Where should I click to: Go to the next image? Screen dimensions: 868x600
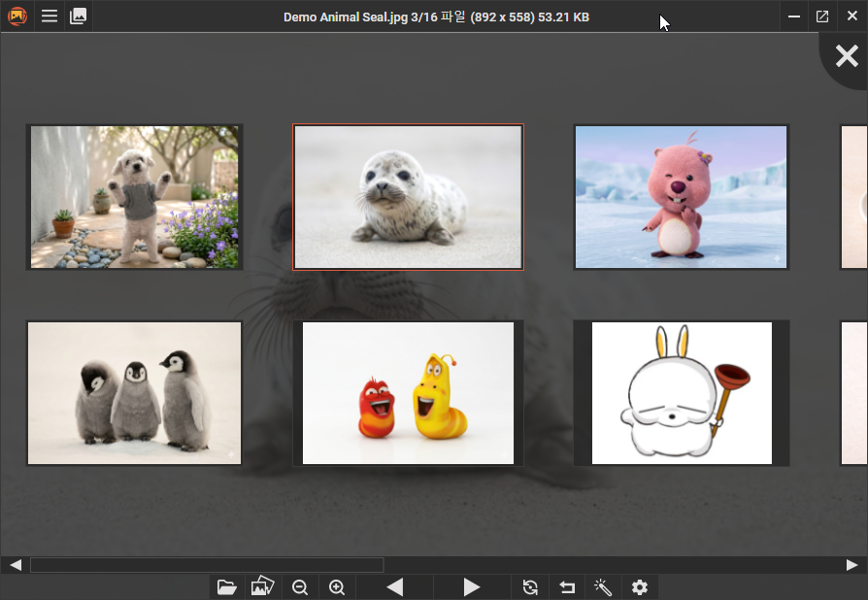471,586
